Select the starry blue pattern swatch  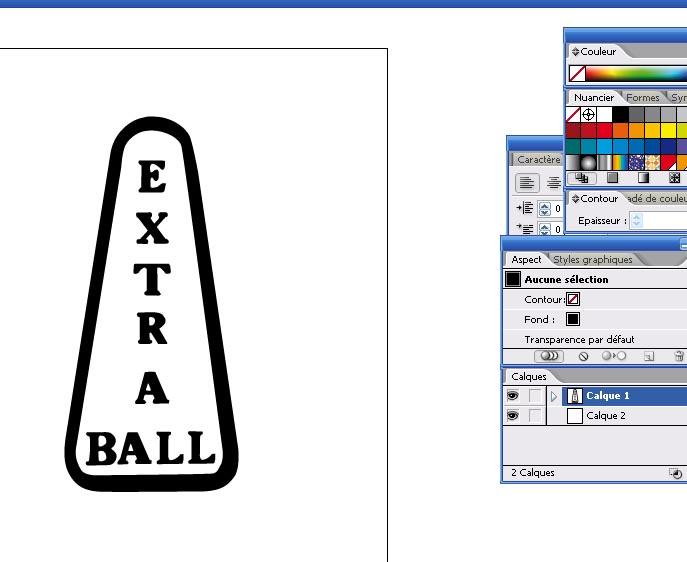point(636,163)
